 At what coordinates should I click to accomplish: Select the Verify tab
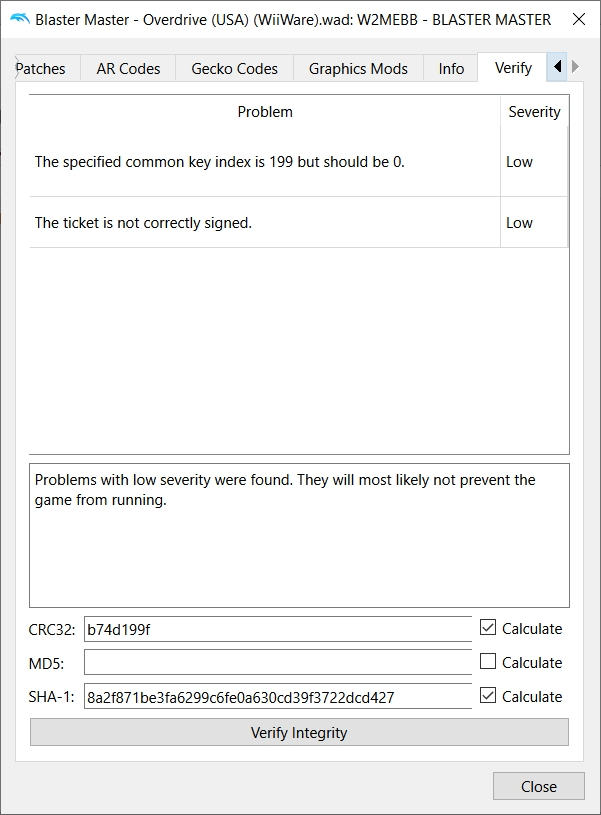click(513, 68)
